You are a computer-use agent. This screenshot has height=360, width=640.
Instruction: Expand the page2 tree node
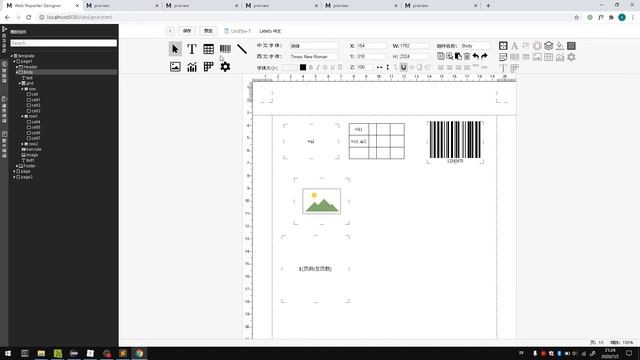tap(14, 177)
